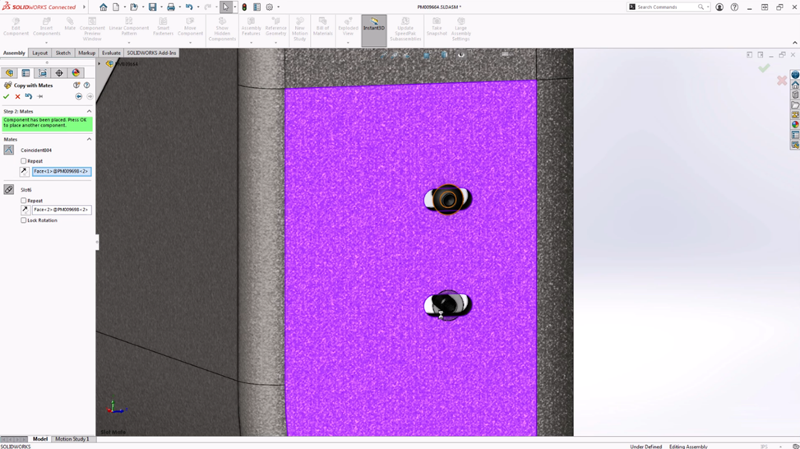Click the Instant3D button

tap(374, 25)
